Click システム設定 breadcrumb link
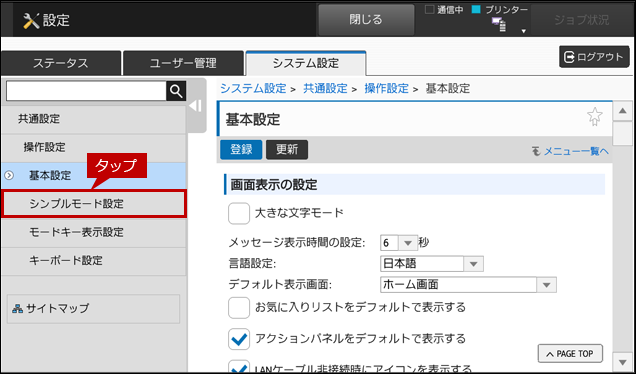 point(253,88)
